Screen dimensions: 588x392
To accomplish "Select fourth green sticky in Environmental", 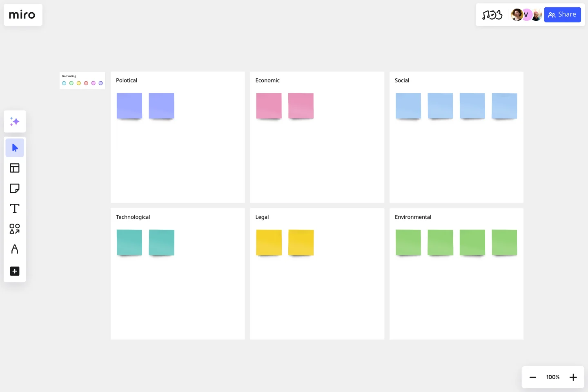I will click(504, 243).
